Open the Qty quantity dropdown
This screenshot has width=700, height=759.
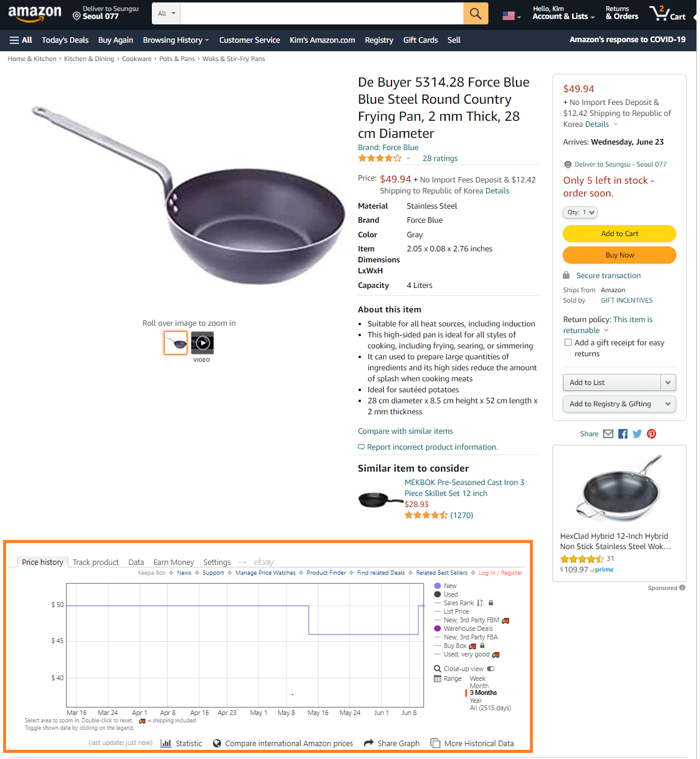[580, 212]
